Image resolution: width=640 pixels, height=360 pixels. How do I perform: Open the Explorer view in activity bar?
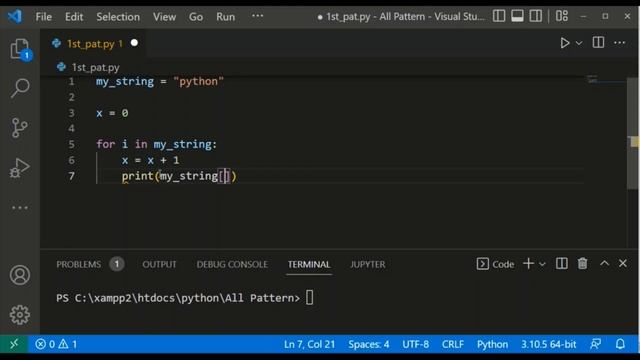click(x=20, y=50)
